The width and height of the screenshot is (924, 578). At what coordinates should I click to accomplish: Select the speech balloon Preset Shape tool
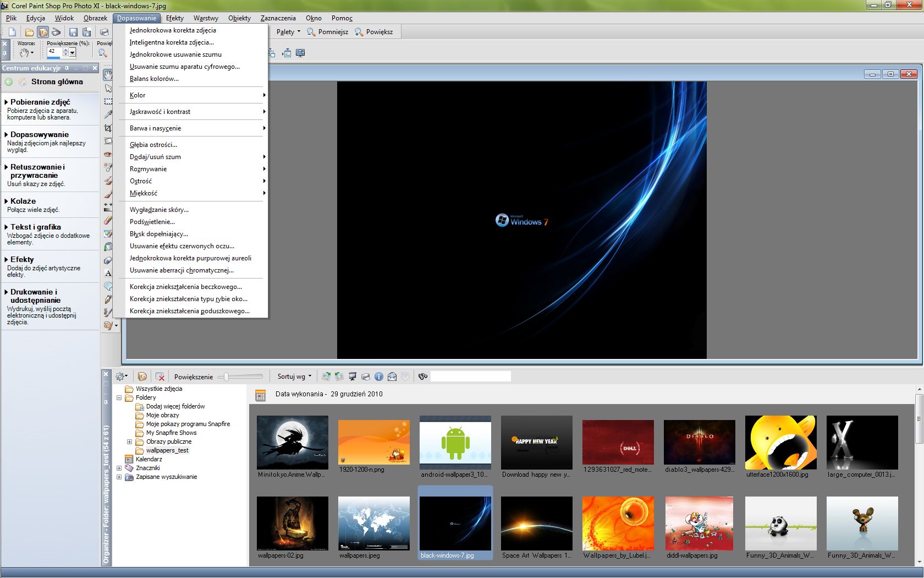108,286
